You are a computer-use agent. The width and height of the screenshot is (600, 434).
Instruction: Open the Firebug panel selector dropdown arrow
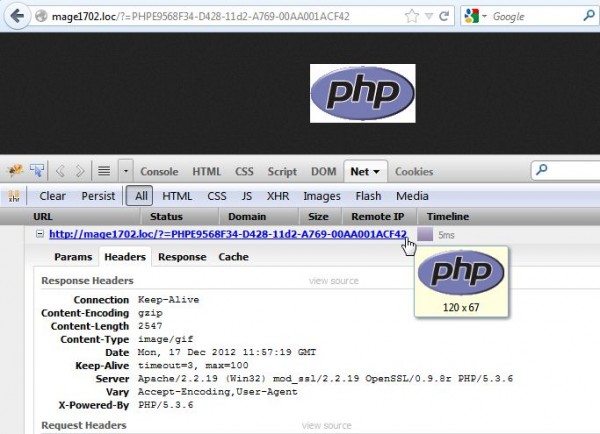[x=126, y=171]
